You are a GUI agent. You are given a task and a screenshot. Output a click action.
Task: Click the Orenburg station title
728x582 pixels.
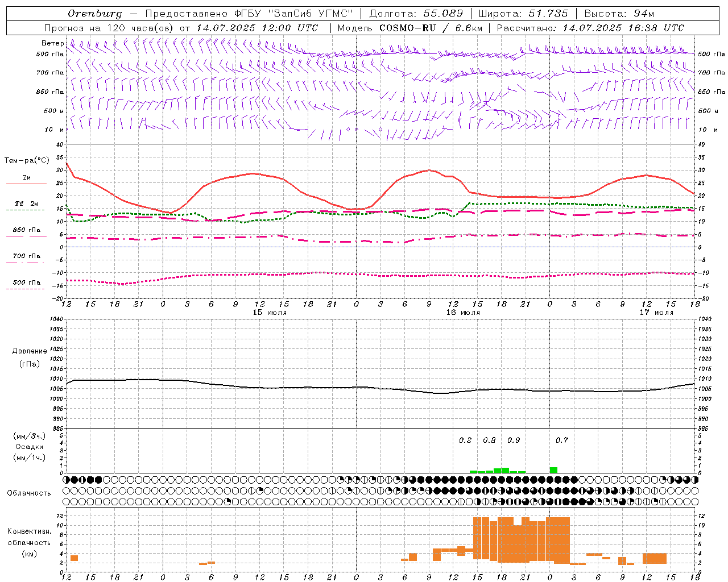click(x=94, y=14)
